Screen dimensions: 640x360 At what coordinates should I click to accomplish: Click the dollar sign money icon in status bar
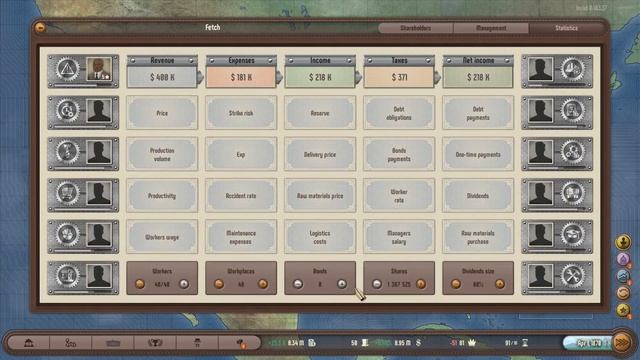418,343
